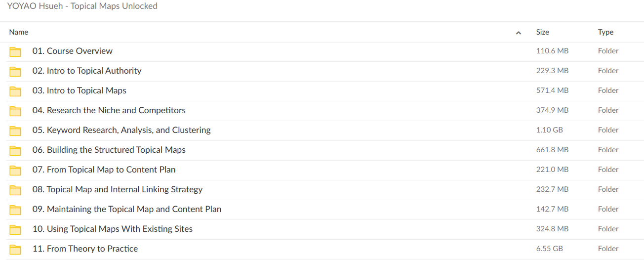Click folder icon for Using Topical Maps row
644x260 pixels.
point(15,229)
